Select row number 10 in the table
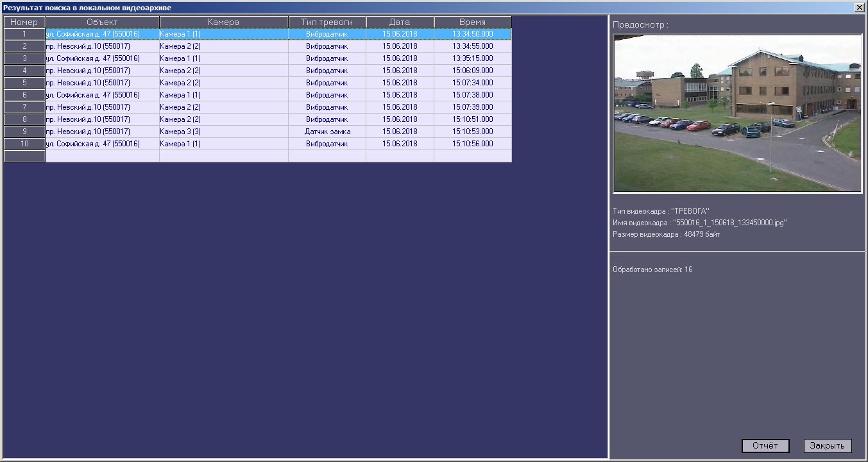Image resolution: width=868 pixels, height=462 pixels. coord(24,144)
